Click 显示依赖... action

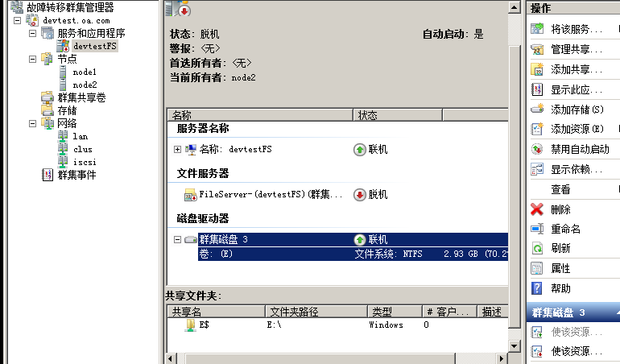(577, 169)
